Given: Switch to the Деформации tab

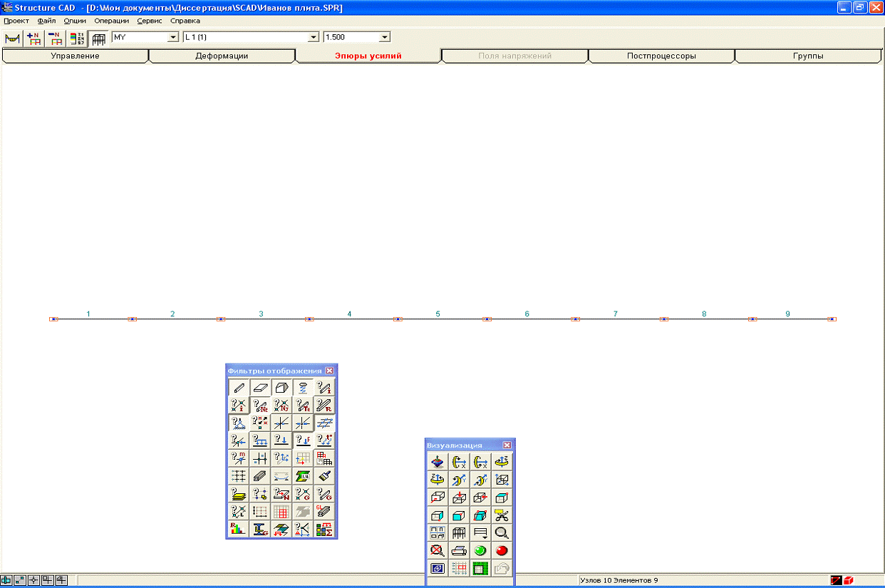Looking at the screenshot, I should 222,56.
